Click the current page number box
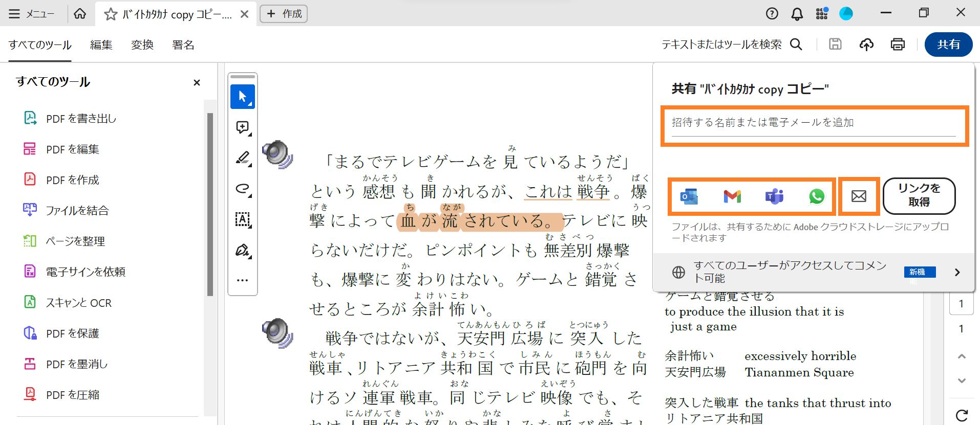The width and height of the screenshot is (980, 425). pyautogui.click(x=961, y=303)
